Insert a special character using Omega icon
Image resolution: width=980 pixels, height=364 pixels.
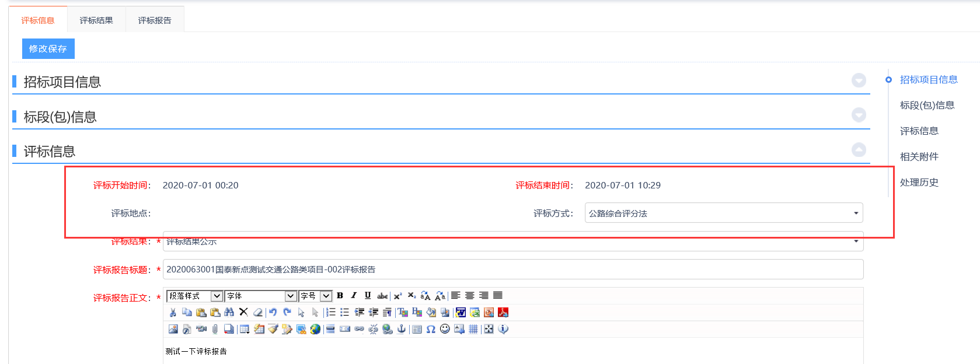[431, 330]
